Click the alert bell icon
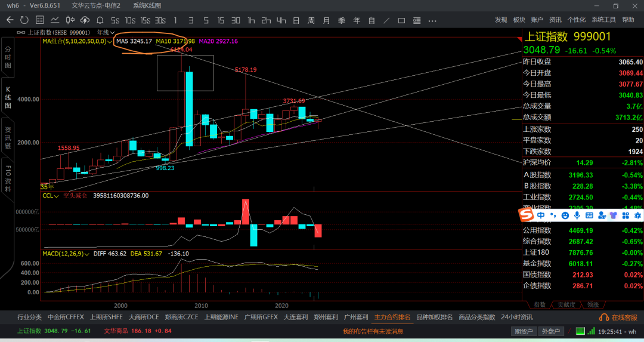Screen dimensions: 644x342 pos(100,20)
